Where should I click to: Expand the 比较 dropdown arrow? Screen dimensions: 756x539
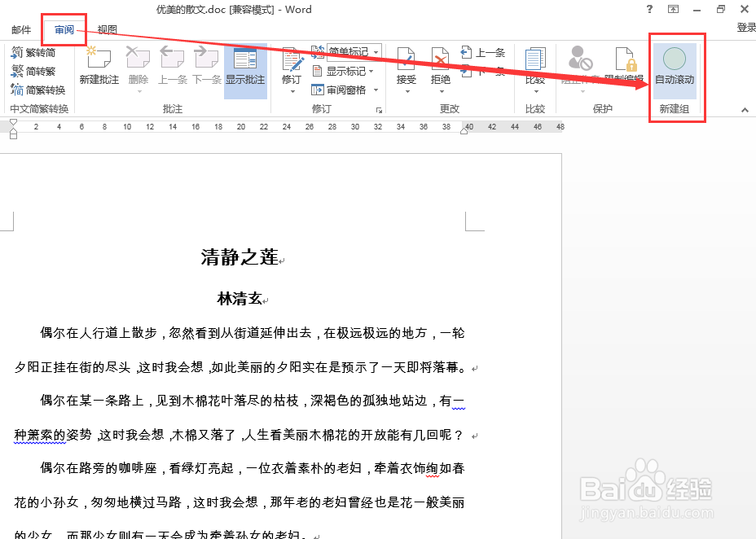point(536,91)
